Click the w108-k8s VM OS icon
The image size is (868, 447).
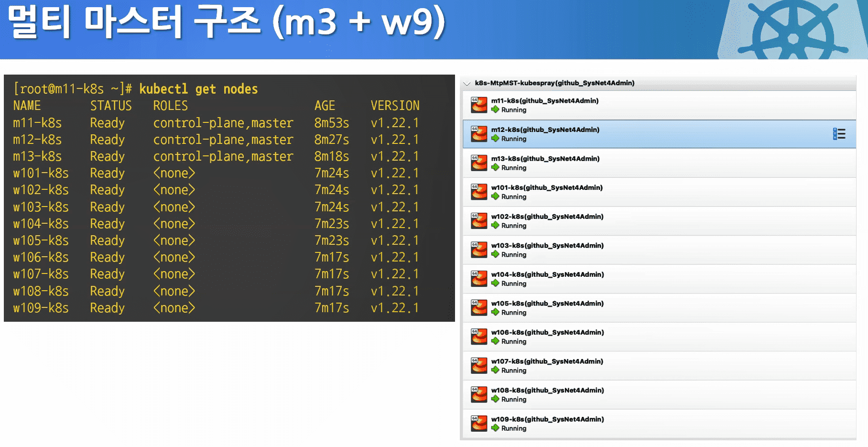click(x=479, y=394)
